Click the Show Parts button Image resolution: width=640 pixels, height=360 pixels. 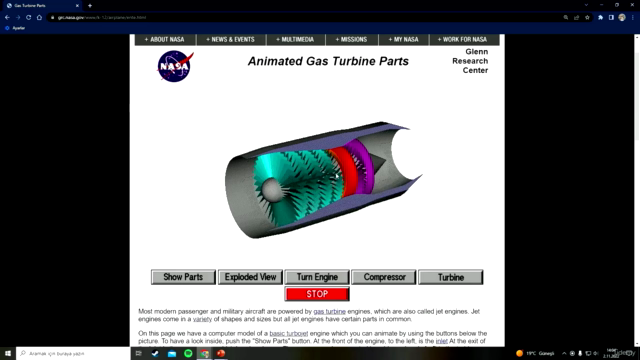coord(183,277)
